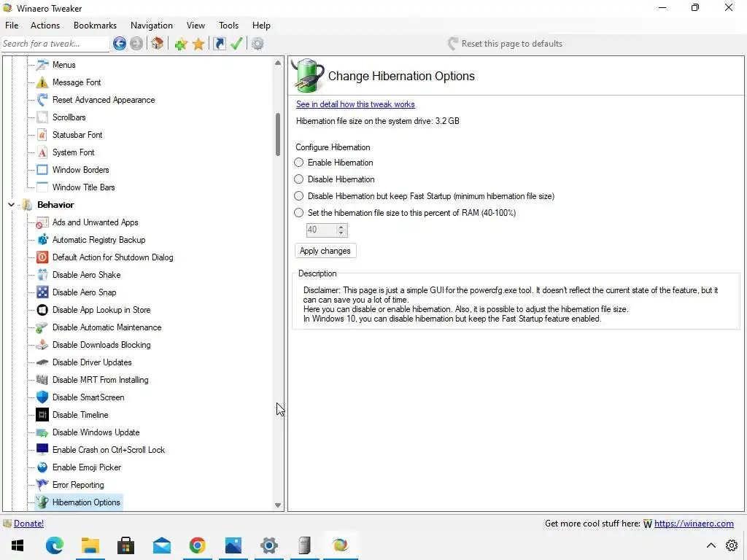Screen dimensions: 747x560
Task: Open Google Chrome from the taskbar
Action: [197, 545]
